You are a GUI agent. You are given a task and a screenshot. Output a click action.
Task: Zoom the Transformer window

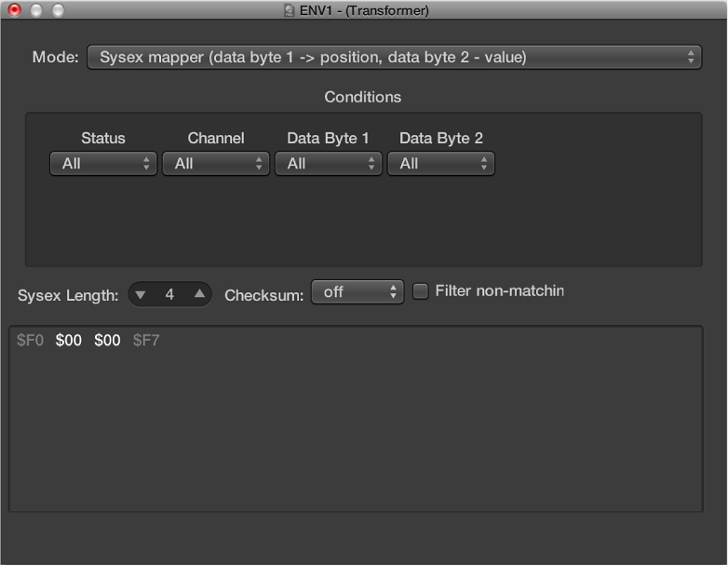coord(58,10)
